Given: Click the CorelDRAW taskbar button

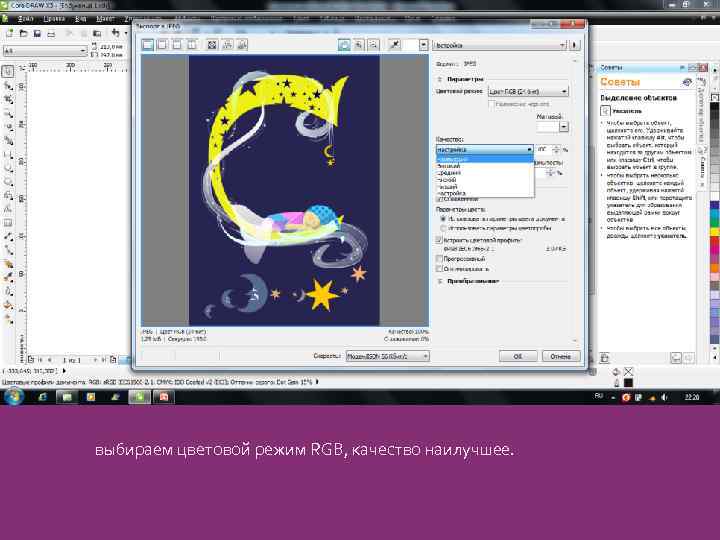Looking at the screenshot, I should (139, 397).
